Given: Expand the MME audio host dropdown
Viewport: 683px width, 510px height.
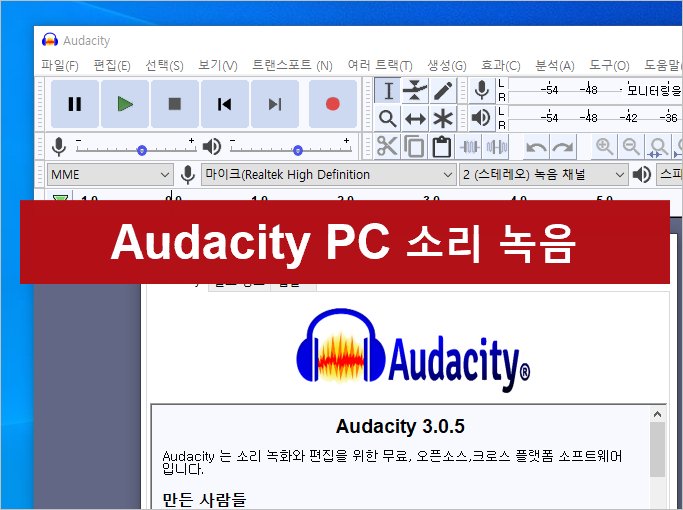Looking at the screenshot, I should pos(110,175).
